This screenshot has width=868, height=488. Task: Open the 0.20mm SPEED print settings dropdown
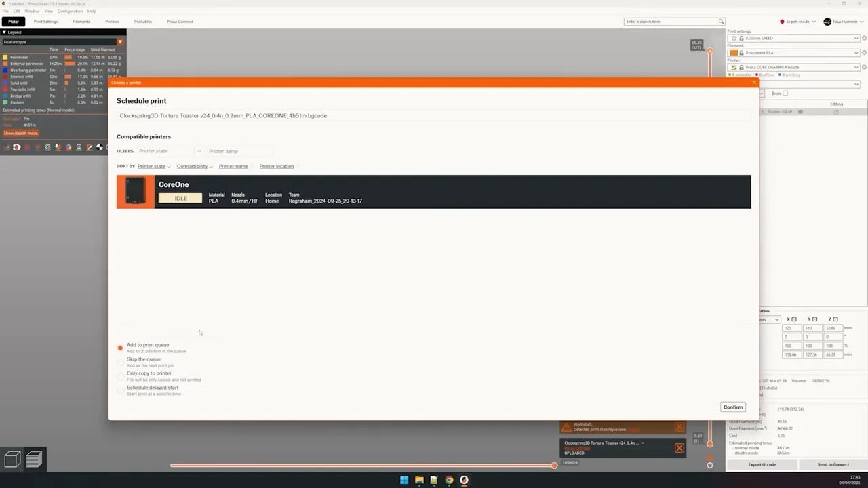coord(793,38)
